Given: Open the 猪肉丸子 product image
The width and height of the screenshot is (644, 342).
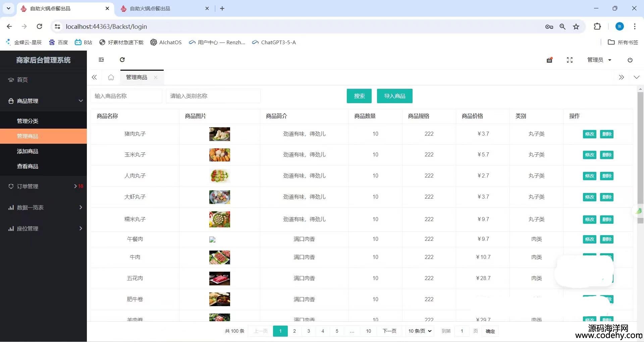Looking at the screenshot, I should 220,134.
